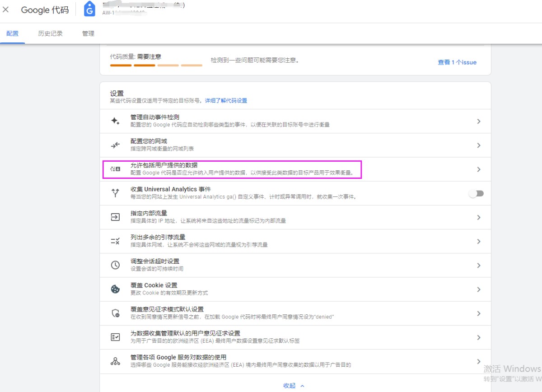Expand 配置您的网域 row chevron
The image size is (542, 392).
479,145
